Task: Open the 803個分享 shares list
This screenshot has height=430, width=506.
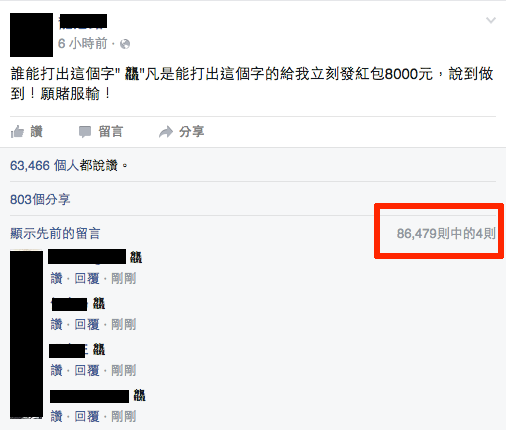Action: coord(40,199)
